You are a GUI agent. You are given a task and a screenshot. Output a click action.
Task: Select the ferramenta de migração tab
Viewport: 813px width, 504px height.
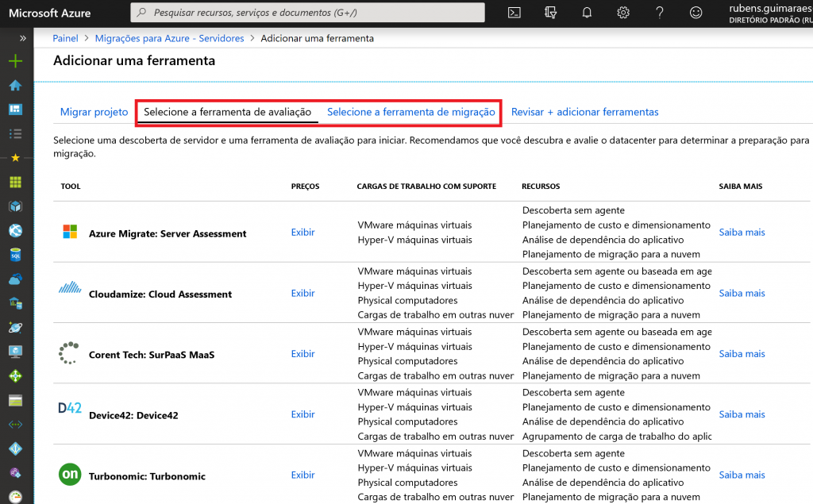click(x=410, y=112)
